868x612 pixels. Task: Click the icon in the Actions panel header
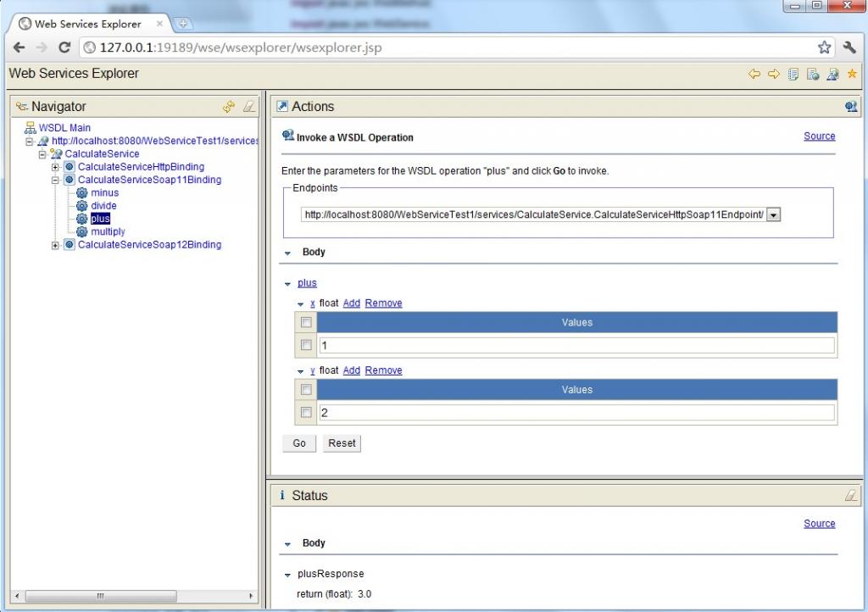point(852,106)
